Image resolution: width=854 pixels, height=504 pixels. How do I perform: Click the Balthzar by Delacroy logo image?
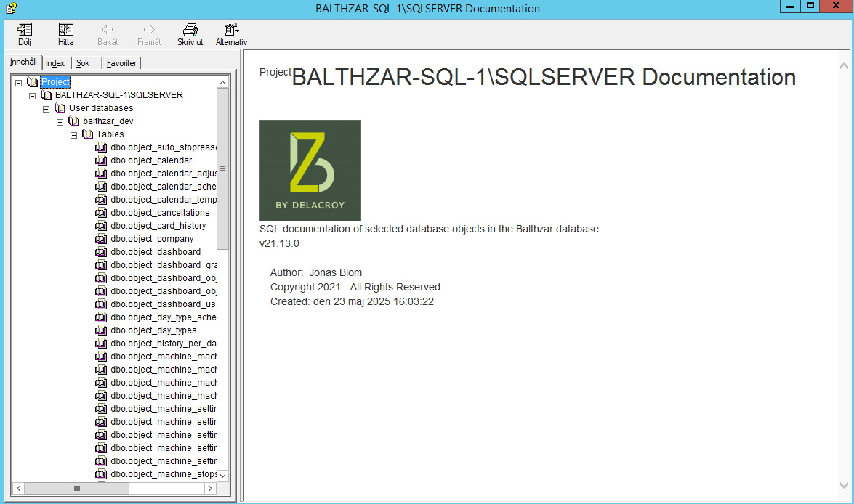point(310,171)
